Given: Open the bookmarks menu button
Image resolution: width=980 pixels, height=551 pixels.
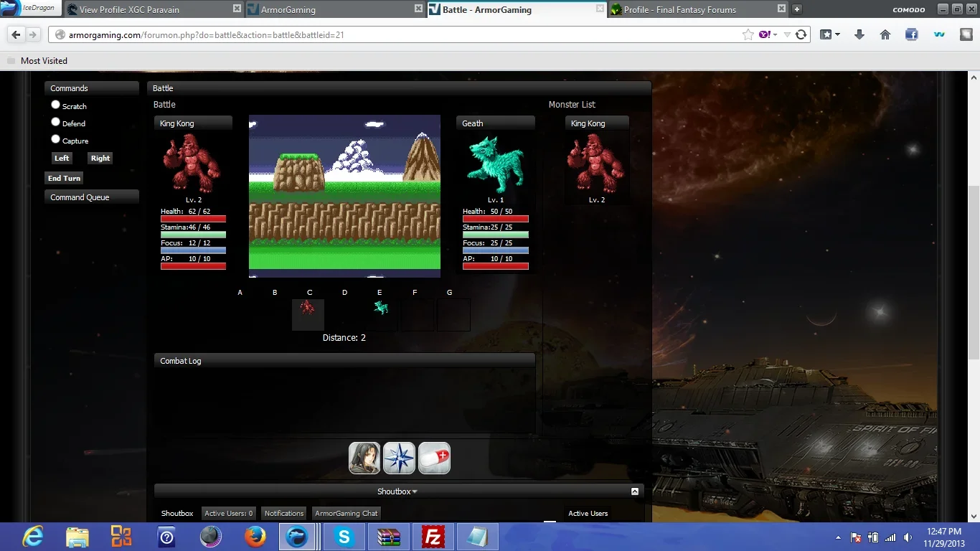Looking at the screenshot, I should tap(830, 34).
